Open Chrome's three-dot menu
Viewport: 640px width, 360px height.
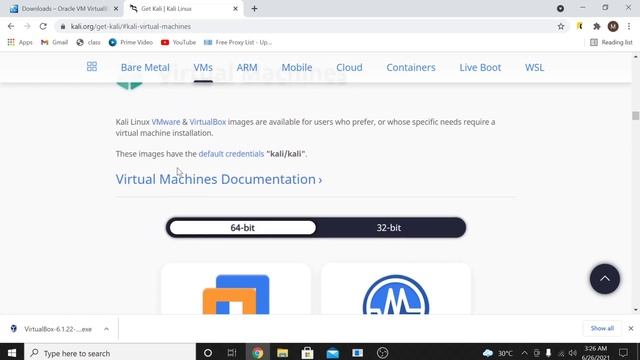pyautogui.click(x=629, y=27)
